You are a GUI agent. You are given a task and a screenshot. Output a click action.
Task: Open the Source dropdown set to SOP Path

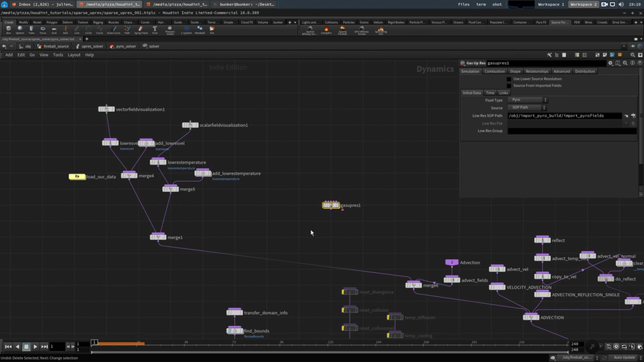point(527,108)
